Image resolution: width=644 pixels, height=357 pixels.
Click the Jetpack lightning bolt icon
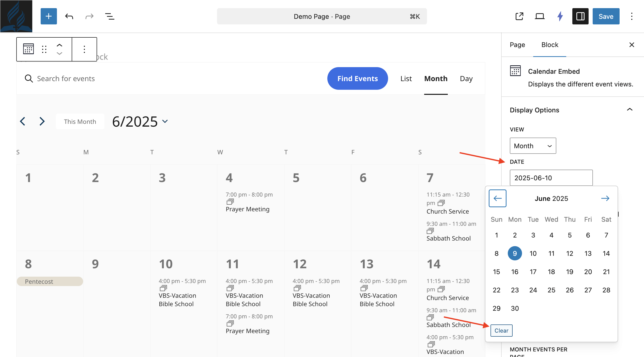560,16
